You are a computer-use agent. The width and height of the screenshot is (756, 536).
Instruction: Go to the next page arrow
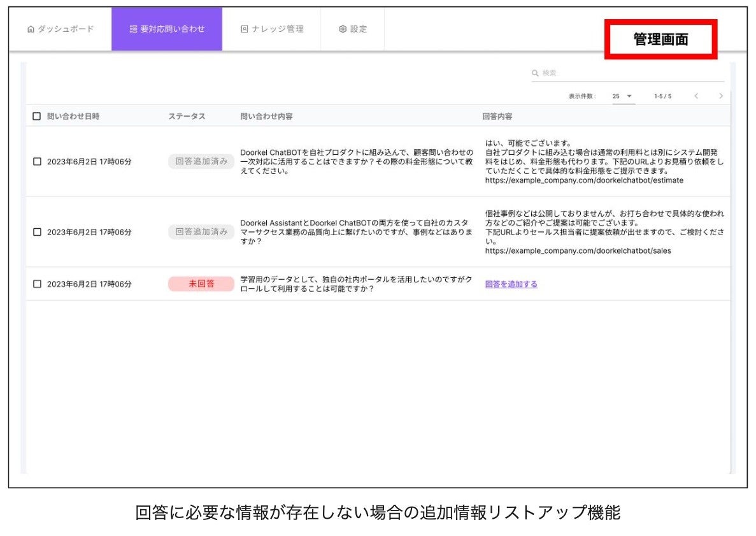click(x=721, y=96)
